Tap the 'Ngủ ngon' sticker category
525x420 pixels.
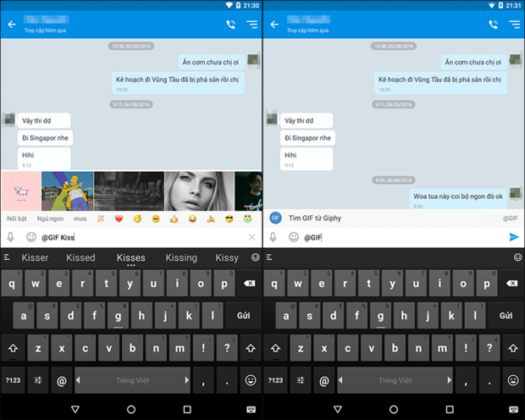(x=50, y=218)
